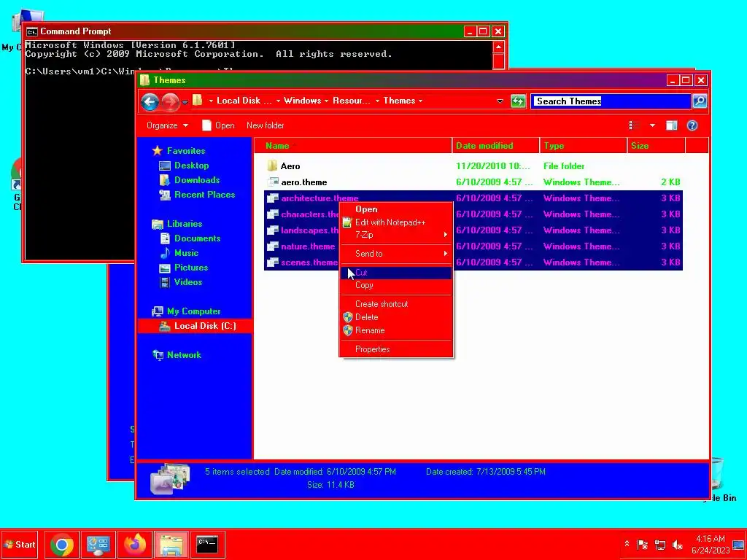747x560 pixels.
Task: Open the Aero folder icon
Action: coord(272,166)
